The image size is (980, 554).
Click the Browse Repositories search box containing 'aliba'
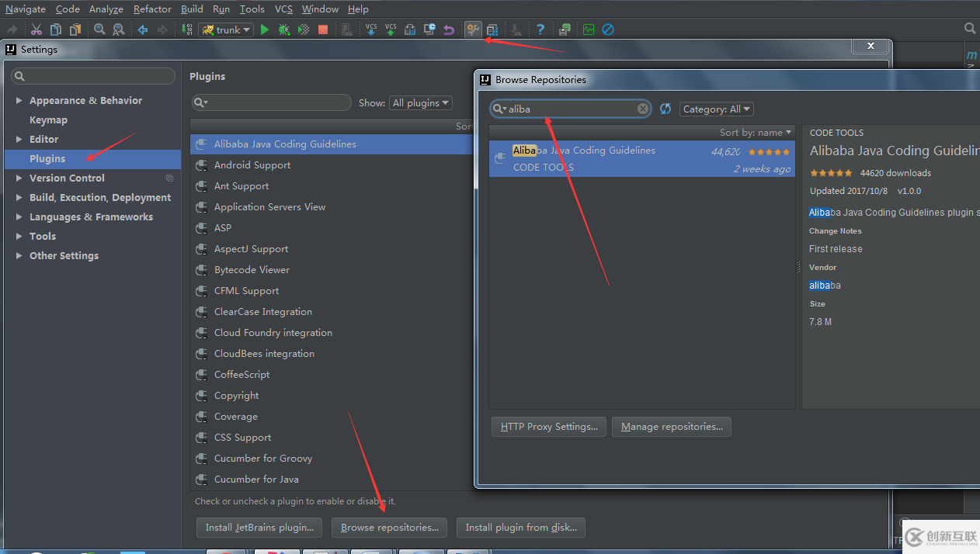coord(571,109)
